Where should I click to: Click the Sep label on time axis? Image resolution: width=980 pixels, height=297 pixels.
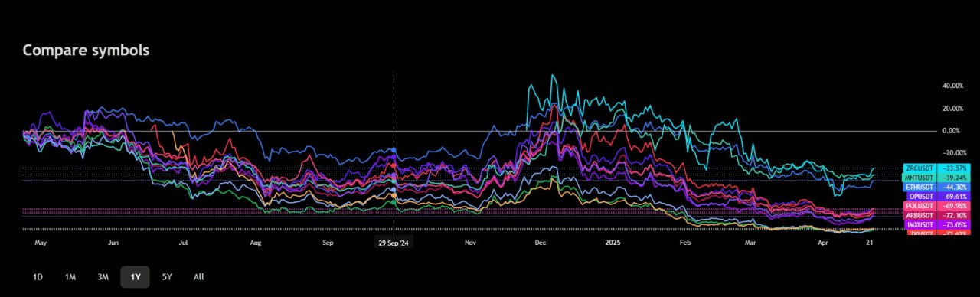(x=328, y=243)
